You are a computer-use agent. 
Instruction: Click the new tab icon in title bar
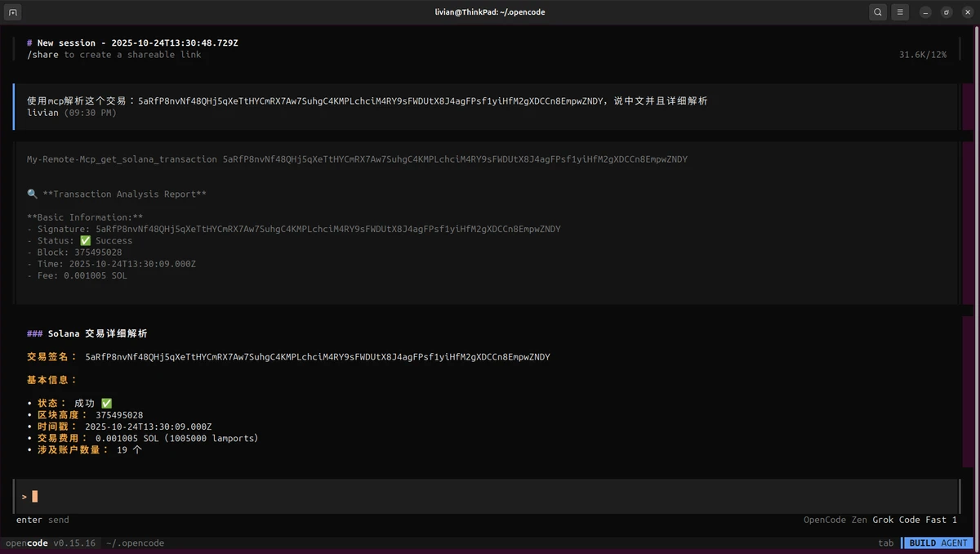point(13,12)
